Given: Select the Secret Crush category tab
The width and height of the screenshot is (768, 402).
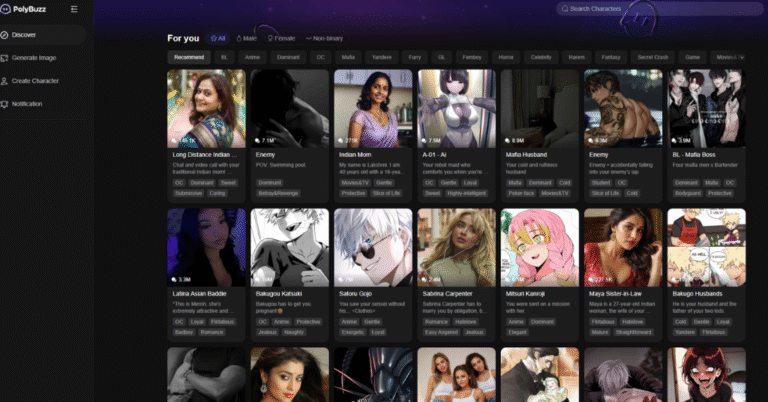Looking at the screenshot, I should pos(653,57).
